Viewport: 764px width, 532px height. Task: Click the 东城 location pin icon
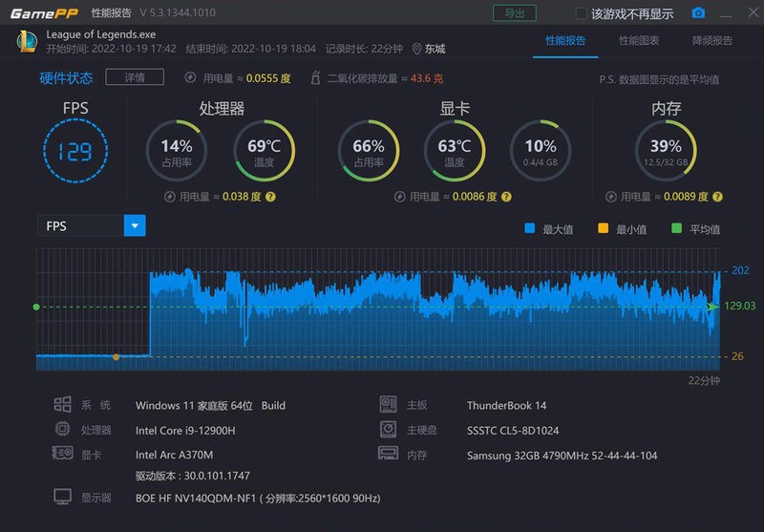(417, 49)
